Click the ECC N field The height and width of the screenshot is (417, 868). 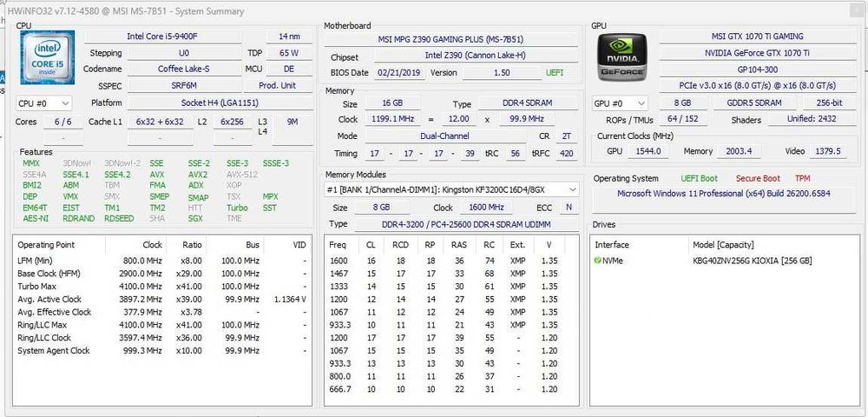click(568, 208)
